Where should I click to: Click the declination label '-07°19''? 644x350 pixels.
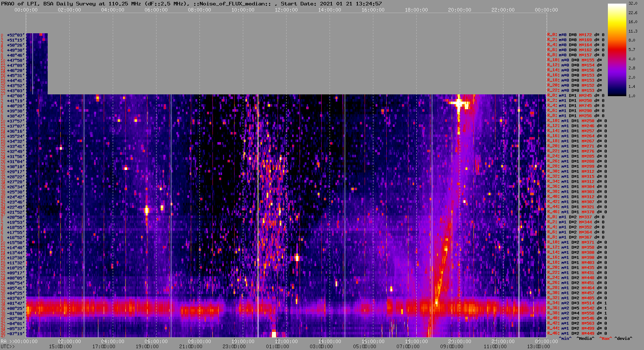tap(16, 334)
